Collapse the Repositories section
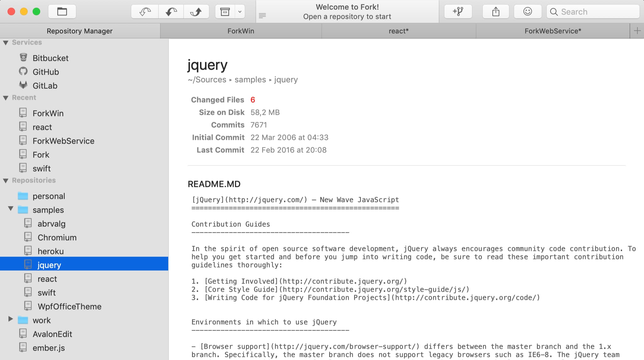Screen dimensions: 644x360 (x=6, y=181)
